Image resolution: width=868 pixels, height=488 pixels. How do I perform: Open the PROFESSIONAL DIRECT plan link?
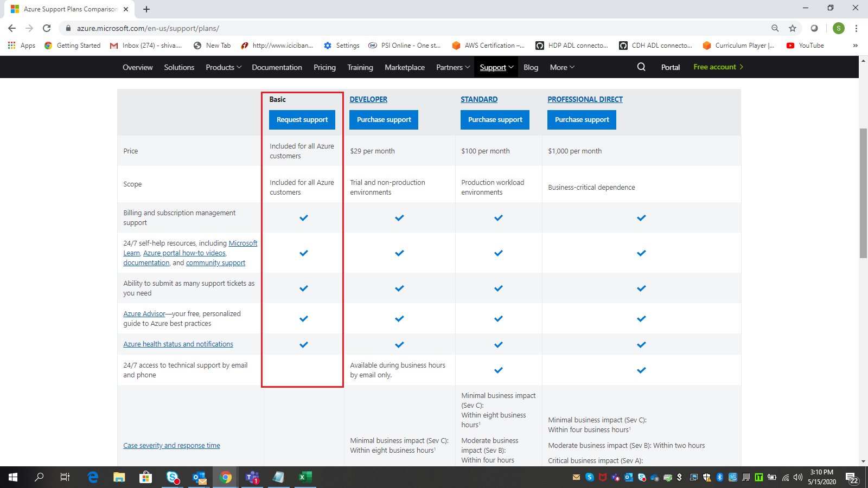point(585,99)
